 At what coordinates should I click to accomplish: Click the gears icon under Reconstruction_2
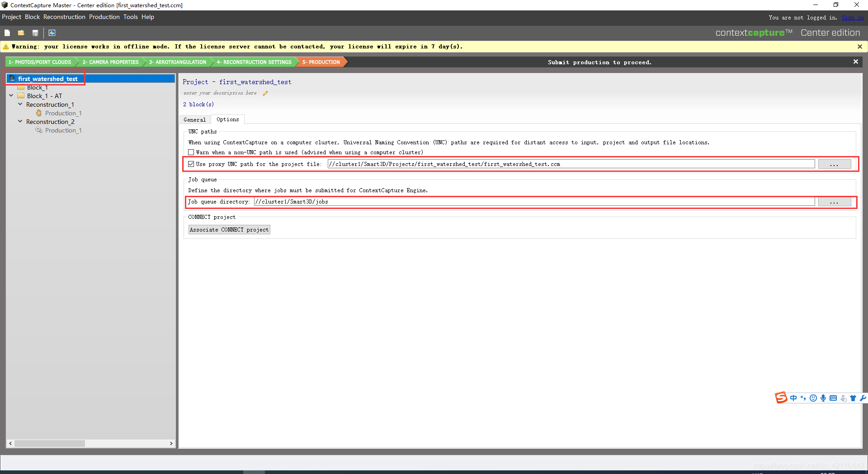(x=39, y=130)
